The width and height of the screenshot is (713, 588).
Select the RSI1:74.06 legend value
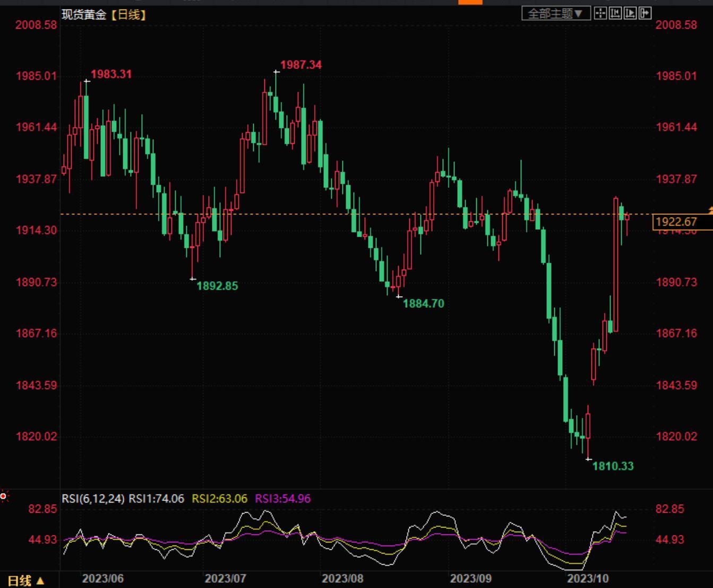tap(157, 499)
